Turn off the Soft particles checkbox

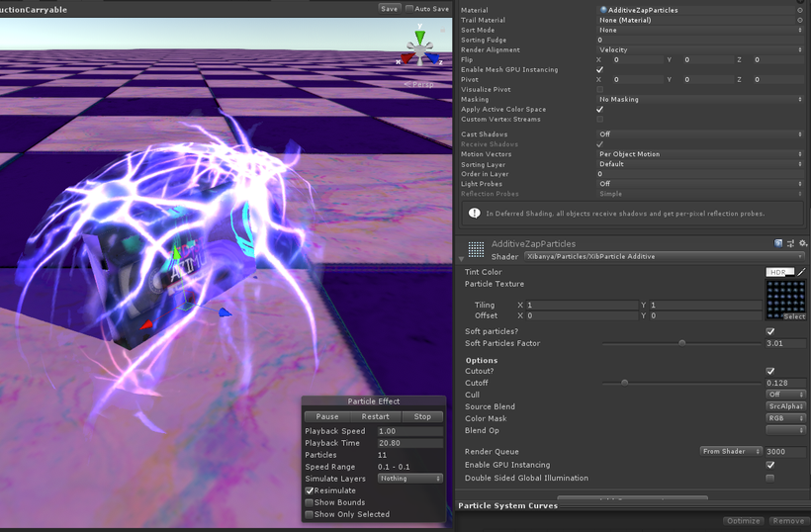click(x=770, y=331)
